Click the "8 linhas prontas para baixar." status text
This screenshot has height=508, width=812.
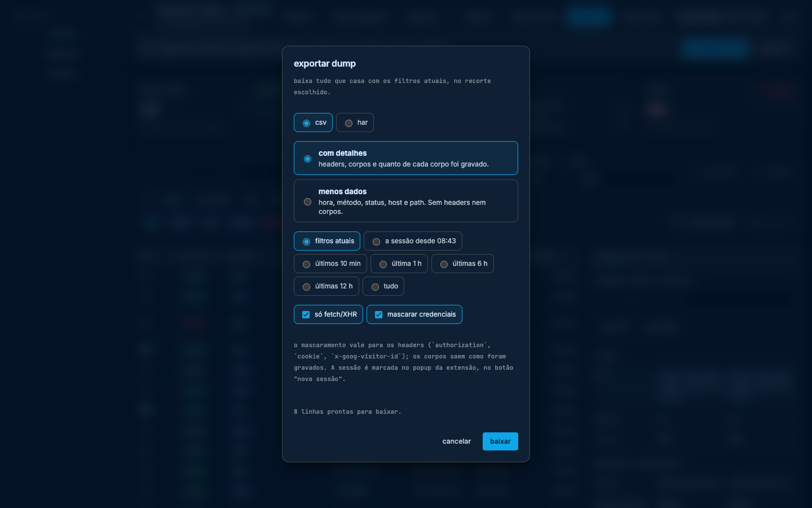[x=347, y=411]
